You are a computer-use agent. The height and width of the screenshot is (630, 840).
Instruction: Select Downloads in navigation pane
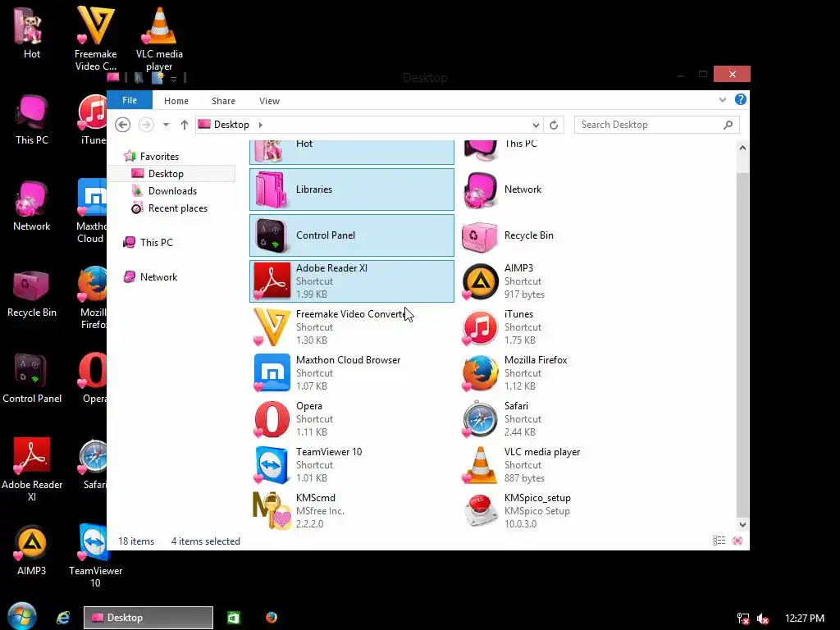coord(172,190)
